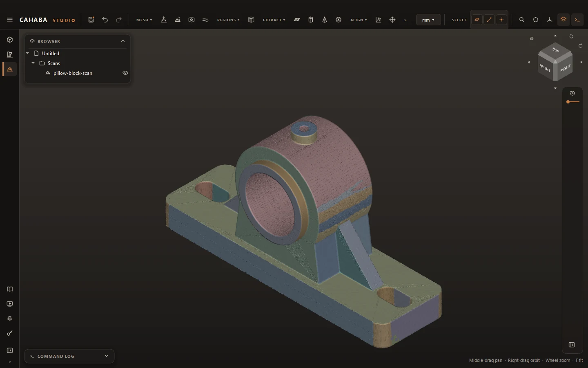The width and height of the screenshot is (588, 368).
Task: Open the history clock icon panel
Action: click(x=572, y=93)
